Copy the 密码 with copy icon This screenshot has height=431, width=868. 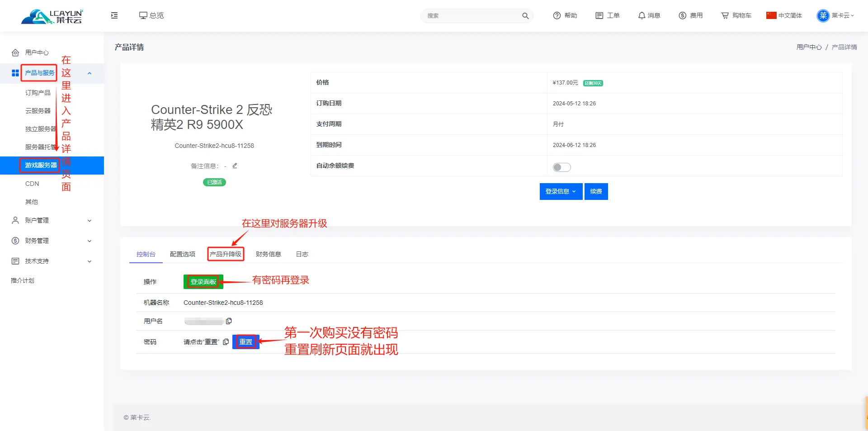[x=226, y=342]
